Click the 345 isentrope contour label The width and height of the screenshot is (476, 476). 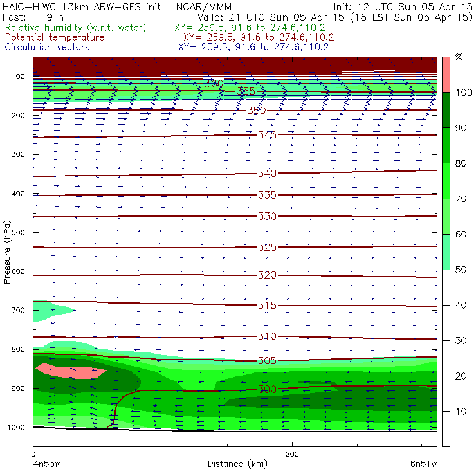267,135
